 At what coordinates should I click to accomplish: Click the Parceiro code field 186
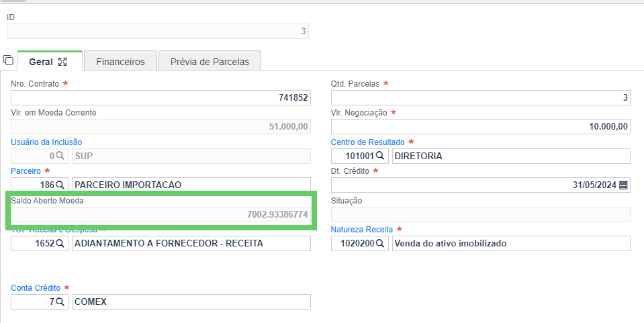tap(40, 185)
